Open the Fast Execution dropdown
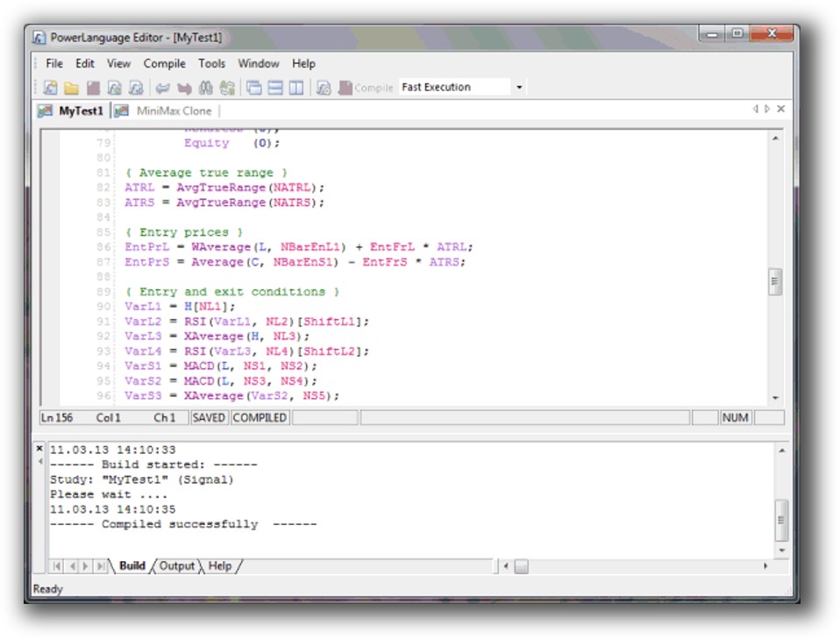Image resolution: width=840 pixels, height=639 pixels. tap(519, 88)
